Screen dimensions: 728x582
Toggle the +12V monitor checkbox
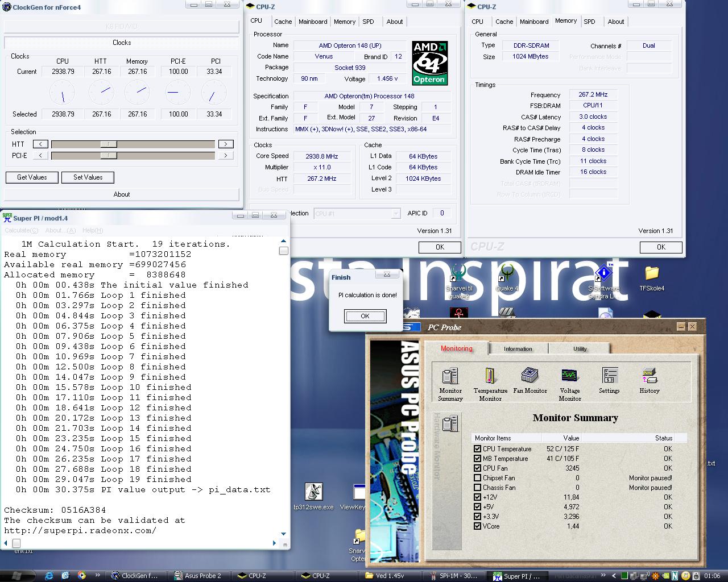pyautogui.click(x=477, y=497)
